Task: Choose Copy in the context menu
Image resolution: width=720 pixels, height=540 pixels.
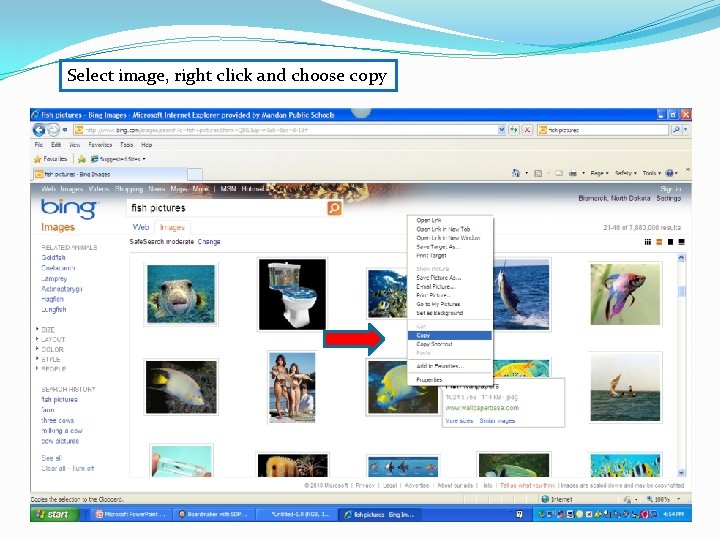Action: click(450, 336)
